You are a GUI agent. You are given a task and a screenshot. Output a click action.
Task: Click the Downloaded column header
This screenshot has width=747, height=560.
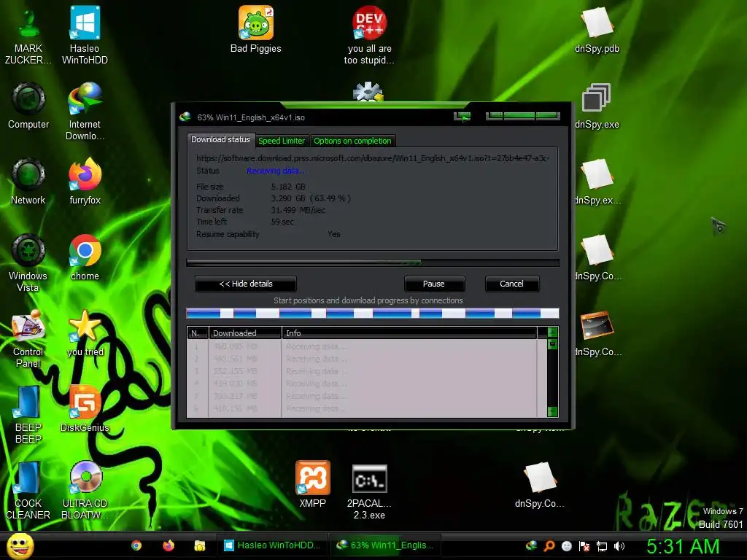(x=245, y=333)
